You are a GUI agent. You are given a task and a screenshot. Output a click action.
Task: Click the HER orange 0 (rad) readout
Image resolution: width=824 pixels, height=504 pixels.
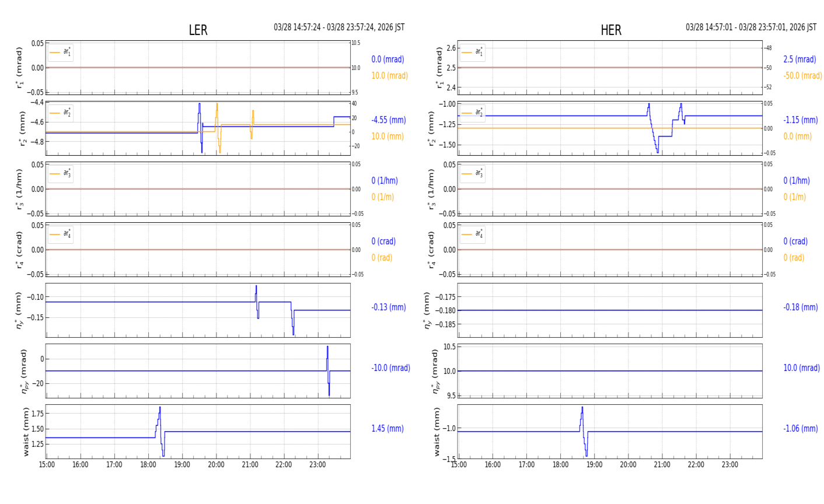[794, 258]
